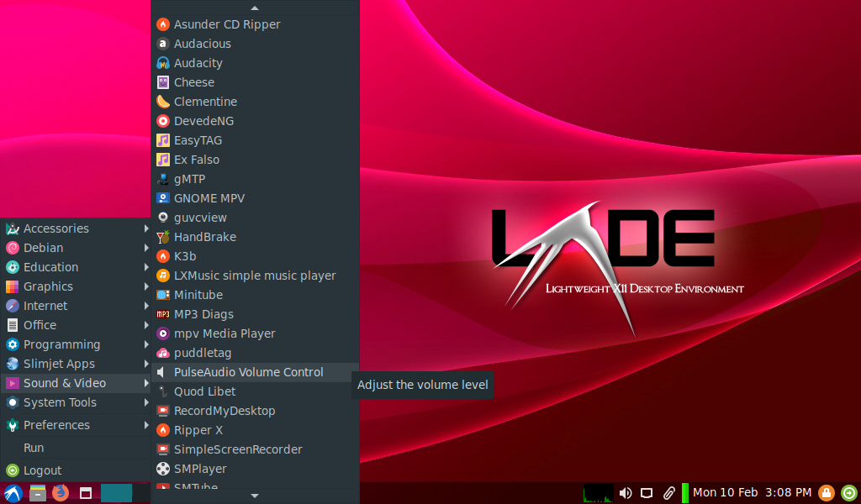Click the Cheese webcam app icon
This screenshot has width=861, height=504.
pos(163,82)
